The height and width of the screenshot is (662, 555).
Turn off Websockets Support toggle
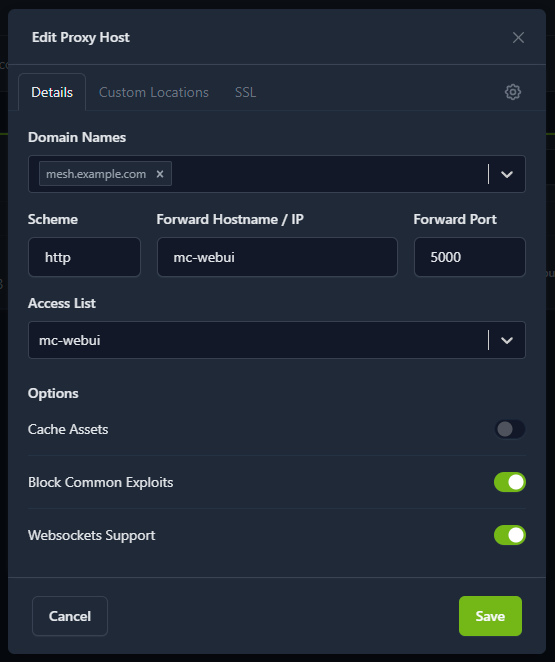click(x=510, y=535)
